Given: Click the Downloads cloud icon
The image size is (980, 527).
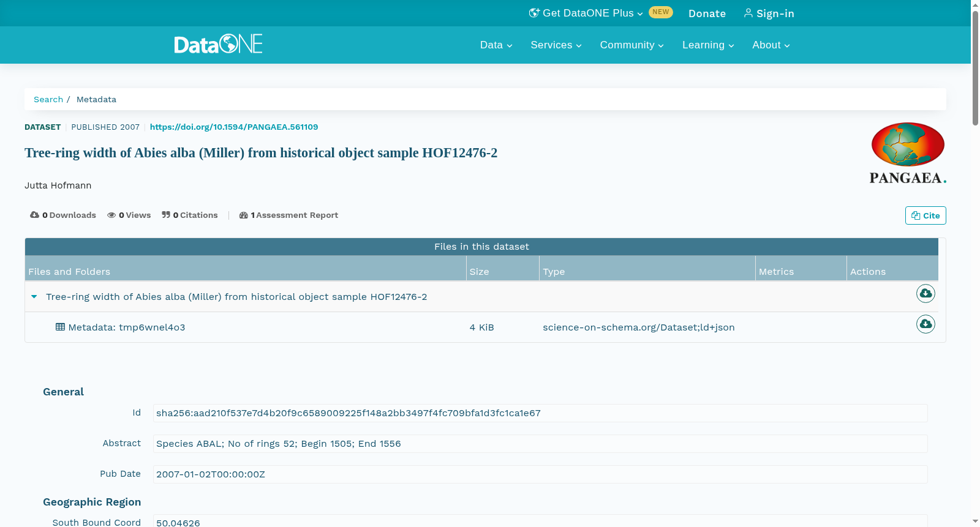Looking at the screenshot, I should (x=34, y=215).
